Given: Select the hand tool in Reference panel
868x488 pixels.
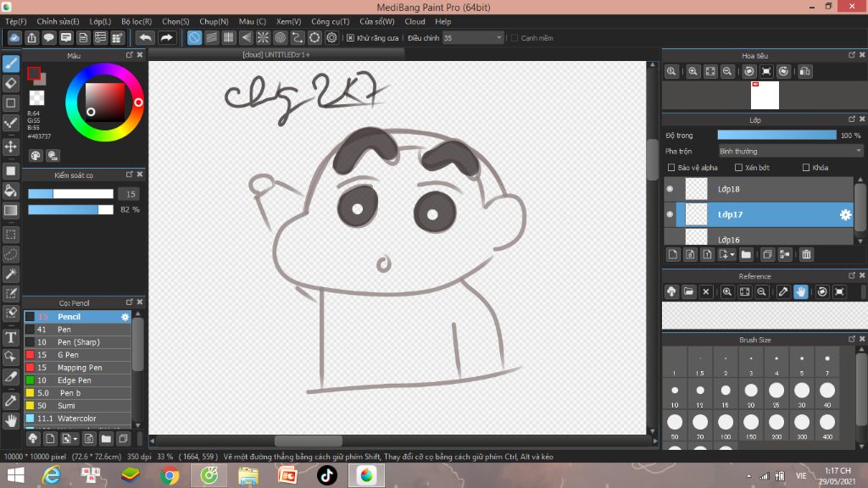Looking at the screenshot, I should (800, 291).
